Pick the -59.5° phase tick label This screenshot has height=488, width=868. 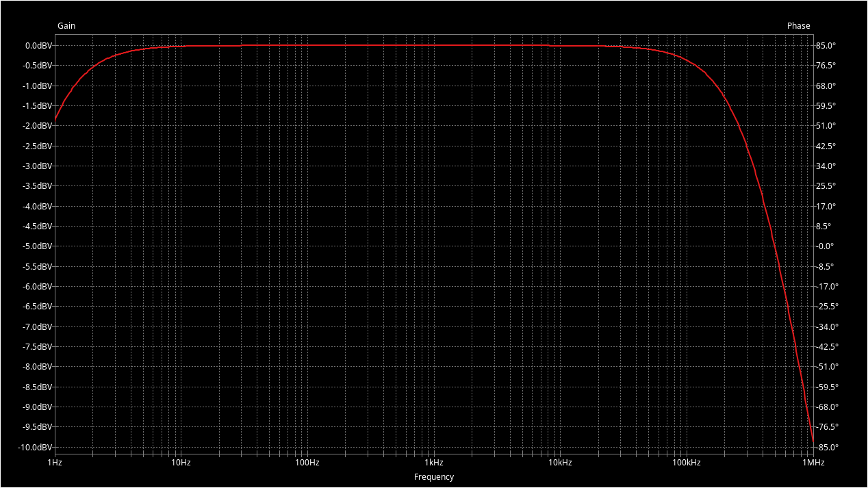(x=828, y=387)
